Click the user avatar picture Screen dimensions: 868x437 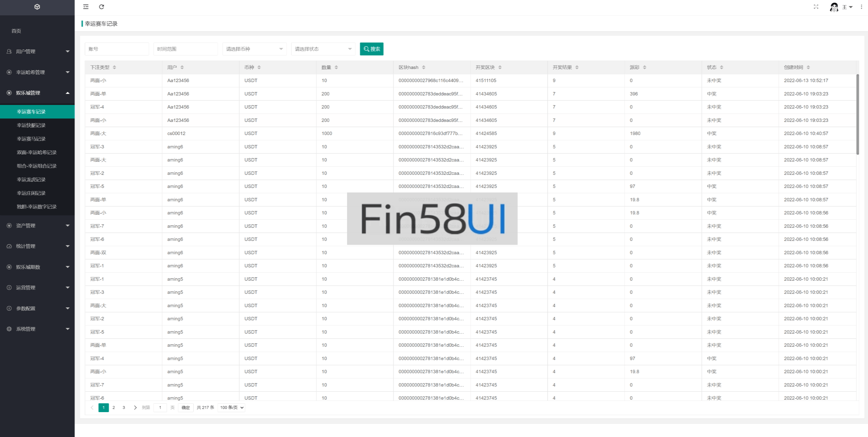pyautogui.click(x=834, y=7)
